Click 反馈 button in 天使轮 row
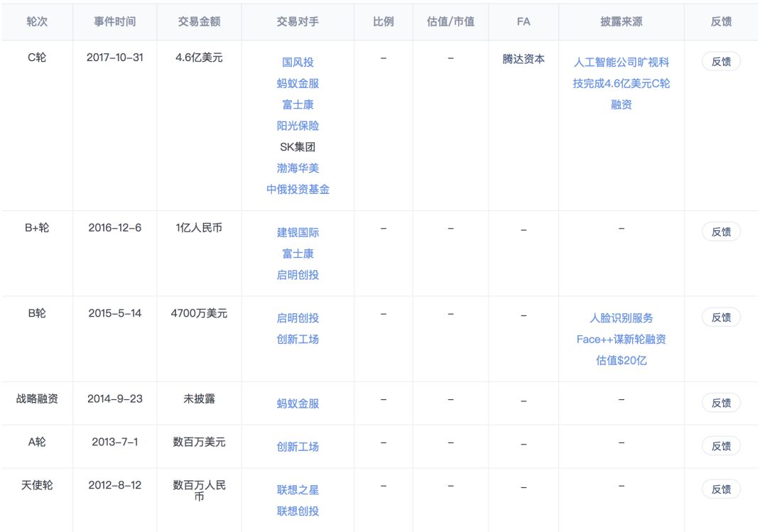Screen dimensions: 767x532 (721, 489)
